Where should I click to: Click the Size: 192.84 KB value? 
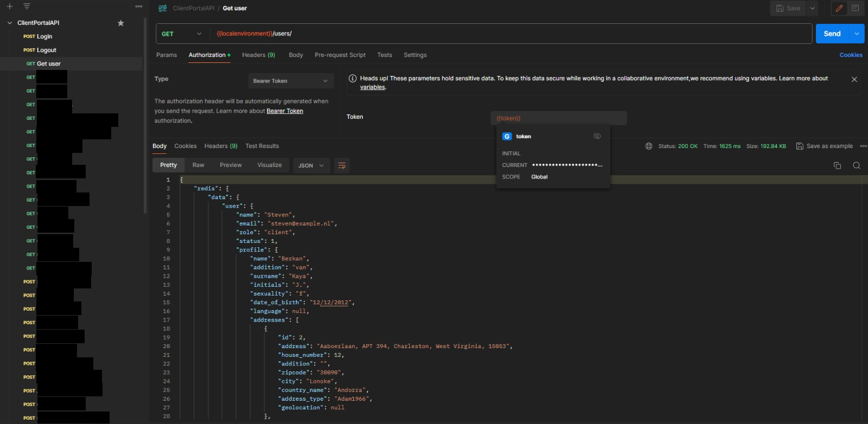766,146
